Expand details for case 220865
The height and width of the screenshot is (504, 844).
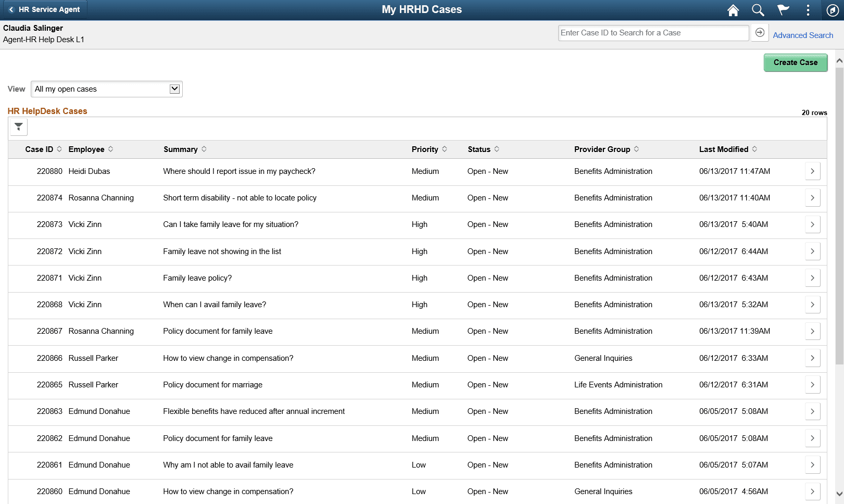[812, 384]
